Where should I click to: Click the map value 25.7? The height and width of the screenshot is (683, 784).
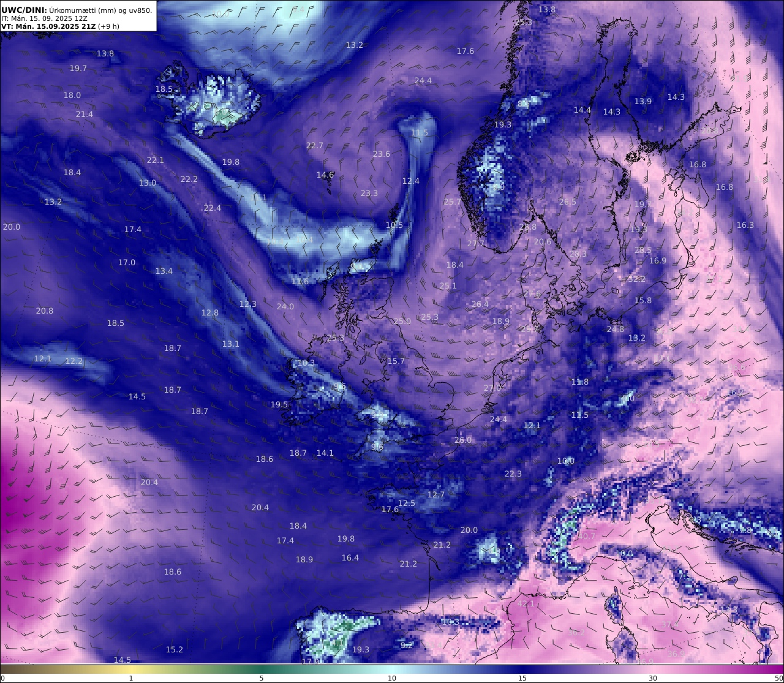point(453,202)
